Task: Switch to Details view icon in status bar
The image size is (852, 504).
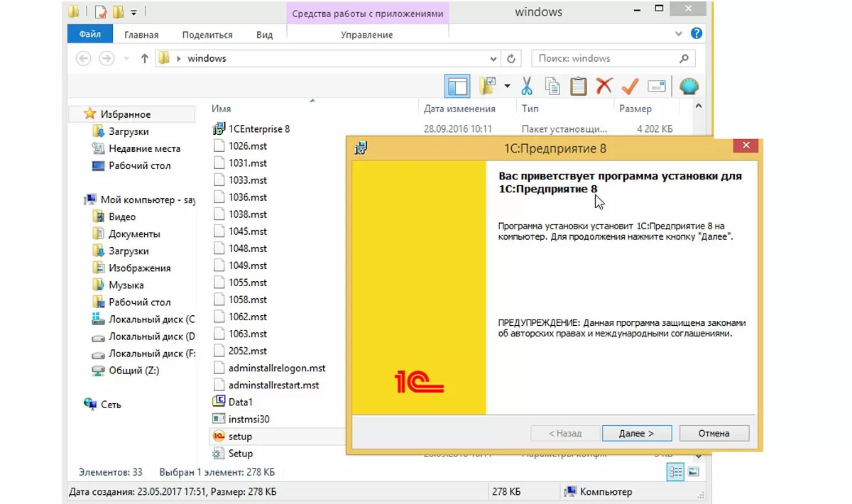Action: pyautogui.click(x=675, y=472)
